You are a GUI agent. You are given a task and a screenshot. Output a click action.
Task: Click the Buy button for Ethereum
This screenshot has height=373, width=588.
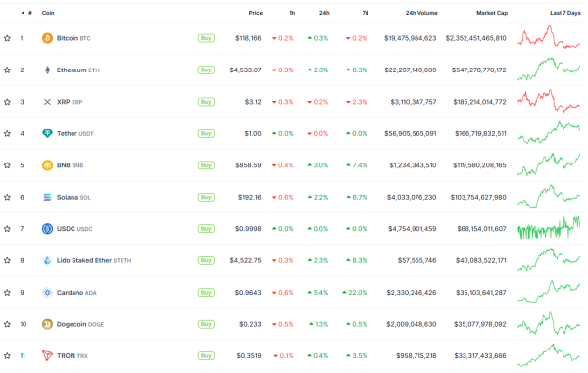click(x=206, y=70)
